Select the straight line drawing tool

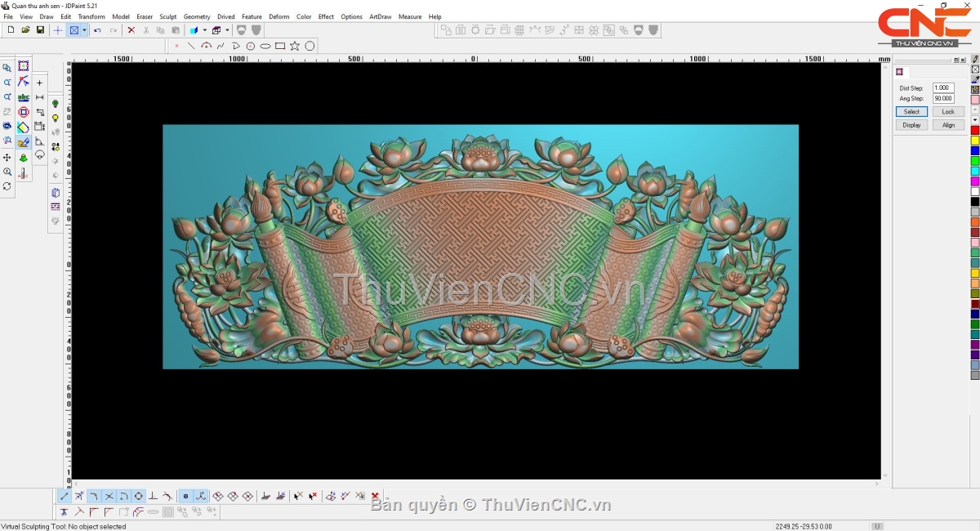click(190, 46)
